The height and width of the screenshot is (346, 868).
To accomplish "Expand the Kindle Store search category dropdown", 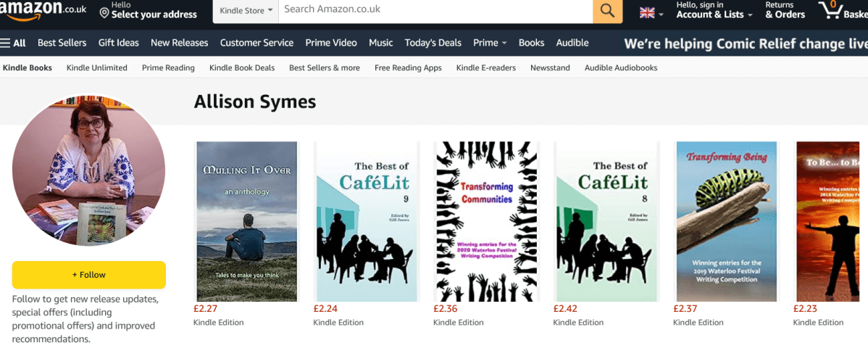I will (x=246, y=11).
